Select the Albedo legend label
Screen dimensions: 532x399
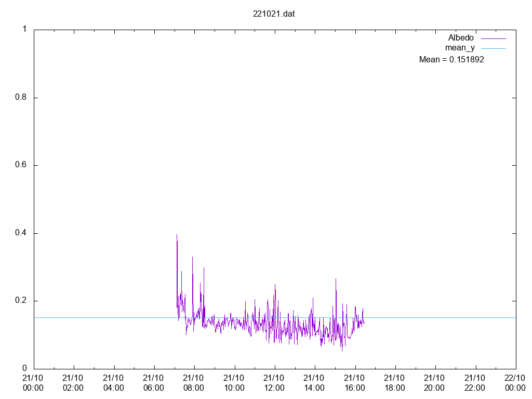[x=461, y=37]
